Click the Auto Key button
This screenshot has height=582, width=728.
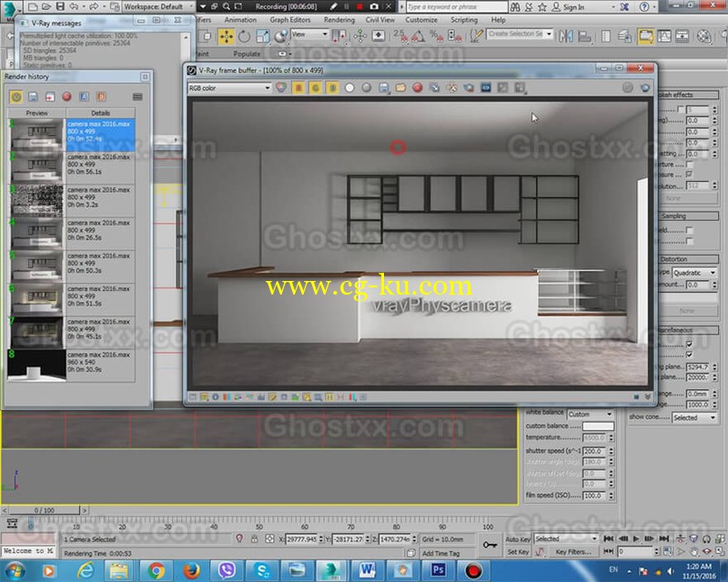coord(518,539)
